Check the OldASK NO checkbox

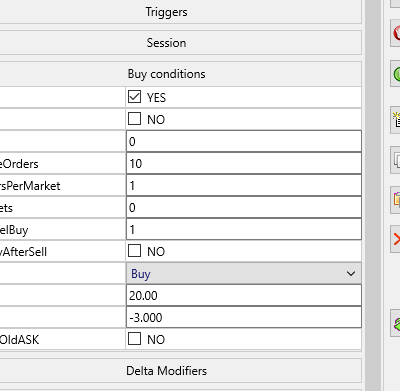(x=134, y=339)
